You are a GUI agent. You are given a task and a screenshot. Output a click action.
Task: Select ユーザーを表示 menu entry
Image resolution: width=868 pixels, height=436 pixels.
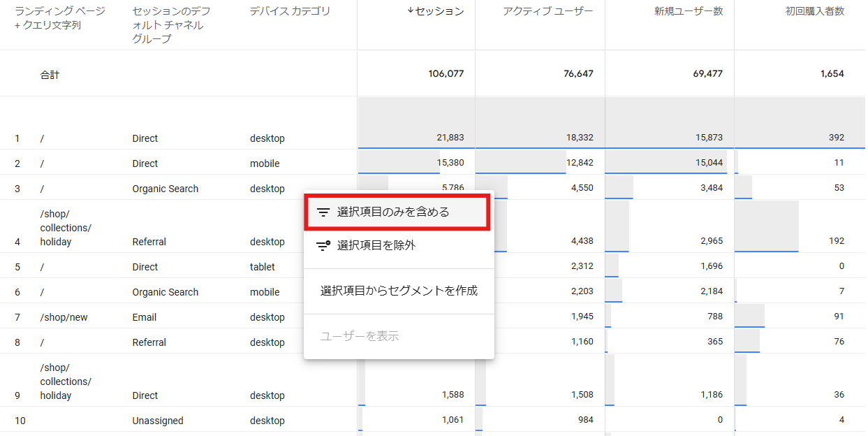pyautogui.click(x=360, y=336)
